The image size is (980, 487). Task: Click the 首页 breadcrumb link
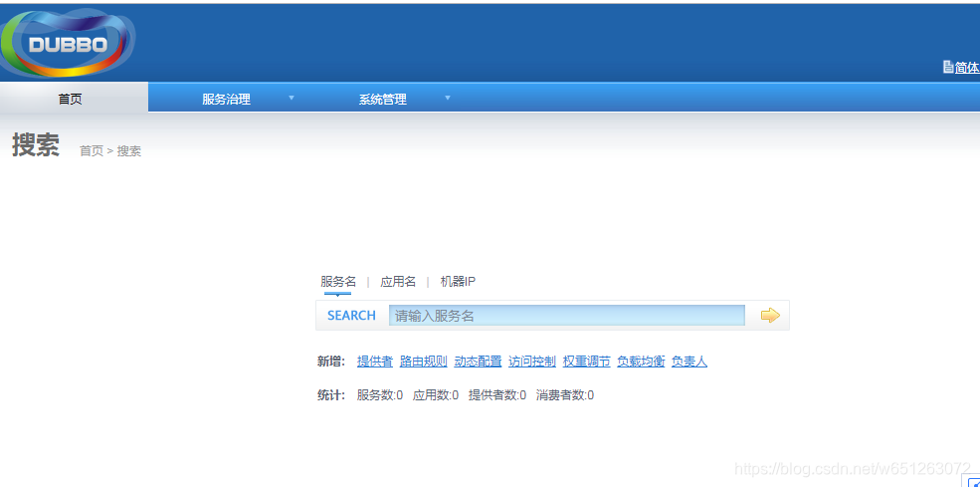92,150
